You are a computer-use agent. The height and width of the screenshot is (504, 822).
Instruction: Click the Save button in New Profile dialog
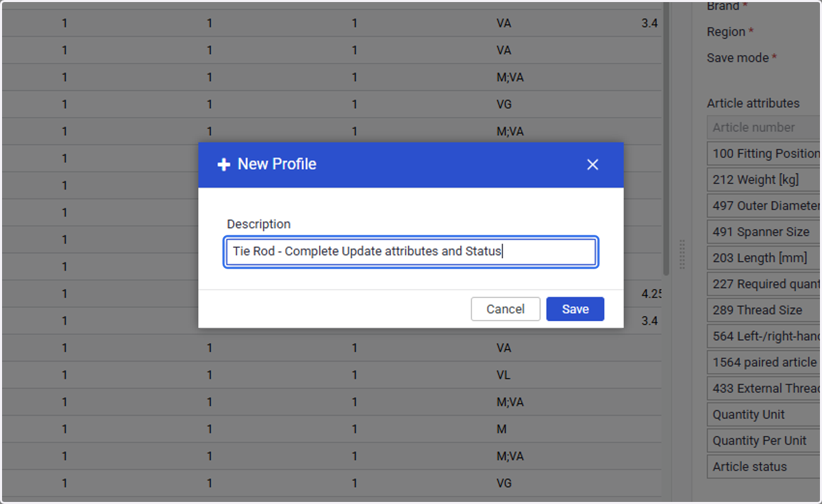pyautogui.click(x=575, y=309)
